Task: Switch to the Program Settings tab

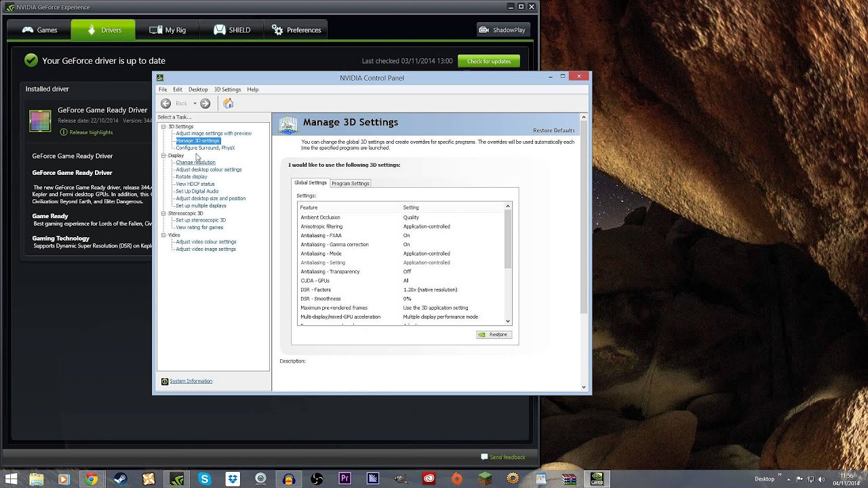Action: (x=351, y=184)
